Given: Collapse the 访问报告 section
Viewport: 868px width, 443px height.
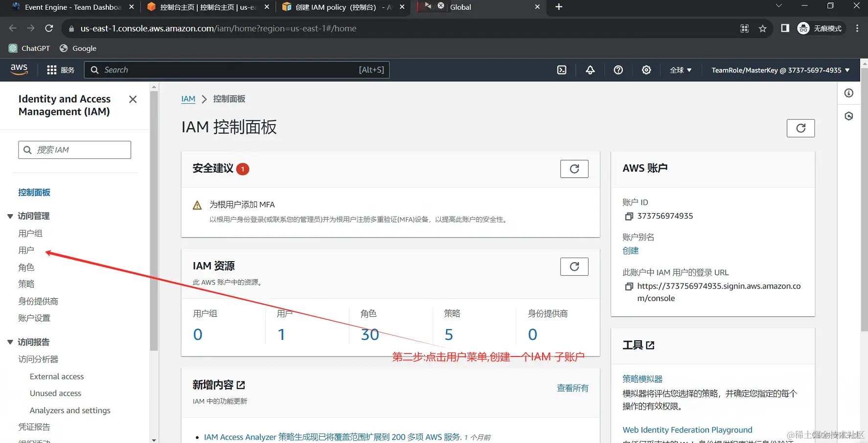Looking at the screenshot, I should pos(10,342).
